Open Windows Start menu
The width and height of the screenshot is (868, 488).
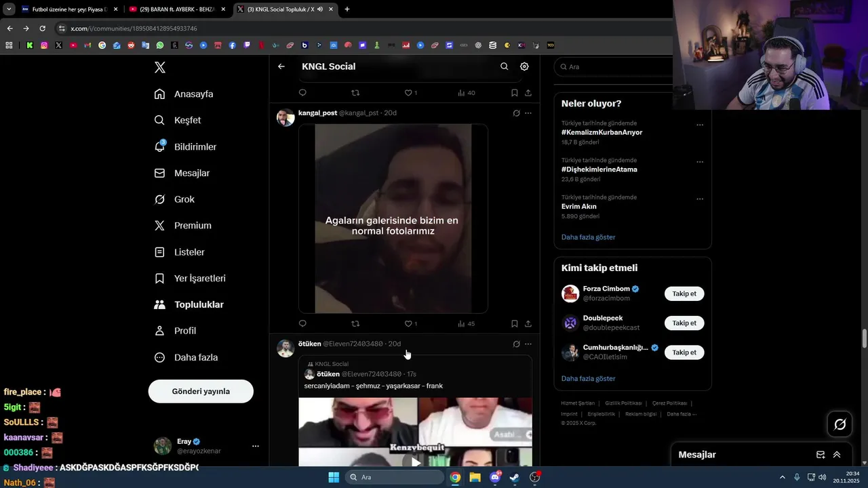(334, 477)
